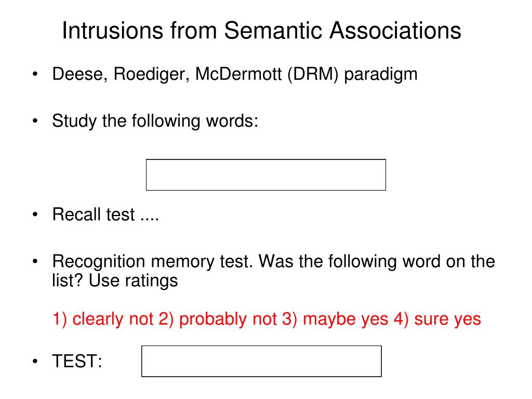Viewport: 532px width, 399px height.
Task: Click the bullet point before 'Recall test'
Action: click(35, 215)
